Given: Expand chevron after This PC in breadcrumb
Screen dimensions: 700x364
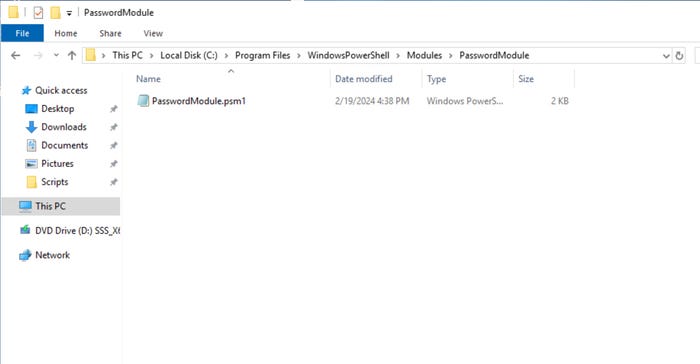Looking at the screenshot, I should [x=151, y=56].
